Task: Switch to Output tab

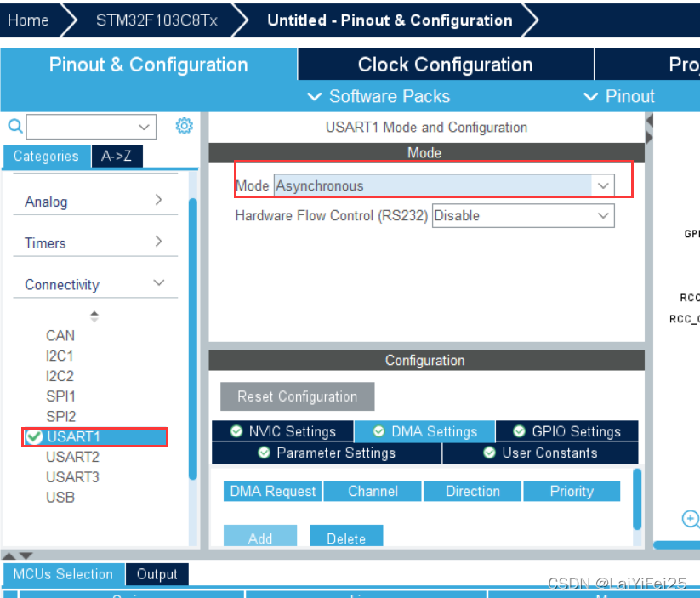Action: pyautogui.click(x=157, y=574)
